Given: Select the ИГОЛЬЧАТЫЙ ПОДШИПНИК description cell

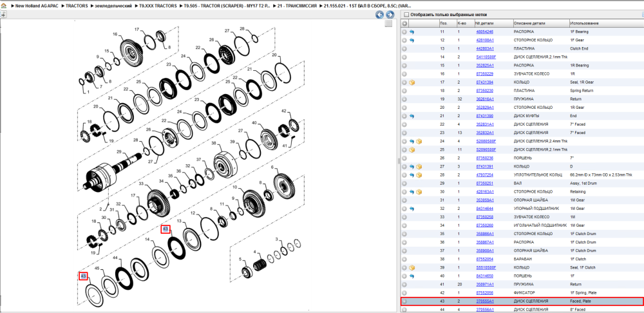Looking at the screenshot, I should [540, 225].
